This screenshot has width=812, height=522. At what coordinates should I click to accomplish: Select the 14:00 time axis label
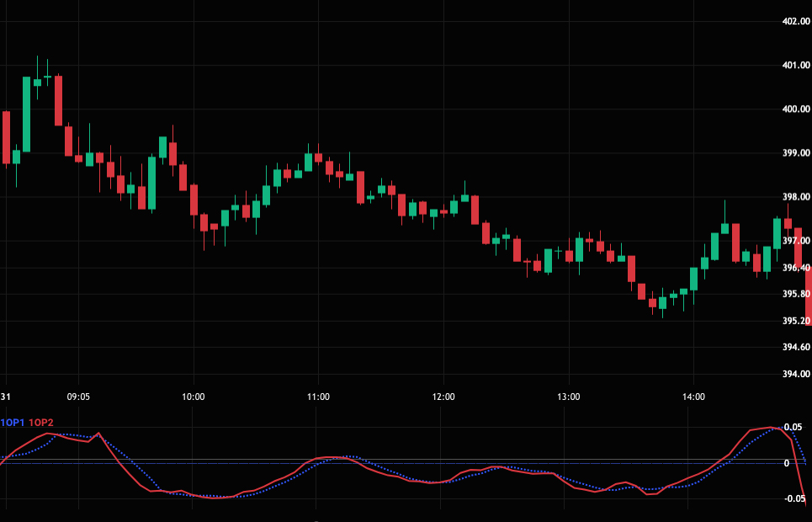(693, 397)
